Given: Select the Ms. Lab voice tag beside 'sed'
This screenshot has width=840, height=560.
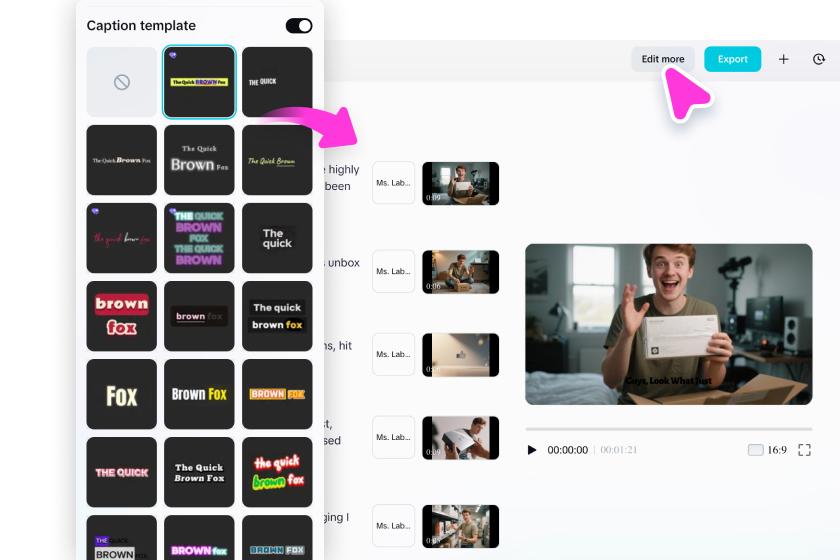Looking at the screenshot, I should [393, 437].
